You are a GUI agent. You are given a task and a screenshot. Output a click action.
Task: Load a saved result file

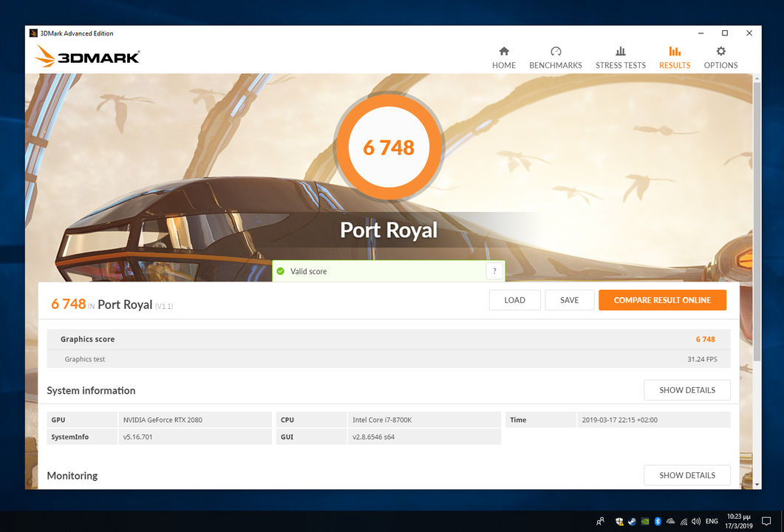(x=514, y=300)
